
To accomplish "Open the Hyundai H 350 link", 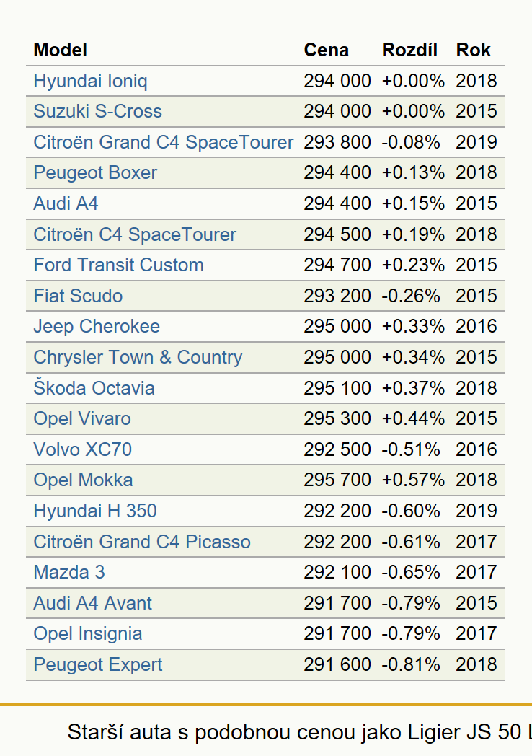I will click(95, 511).
